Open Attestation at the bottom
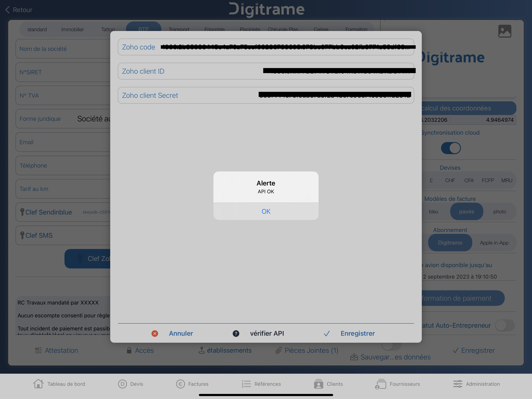The image size is (532, 399). (56, 350)
